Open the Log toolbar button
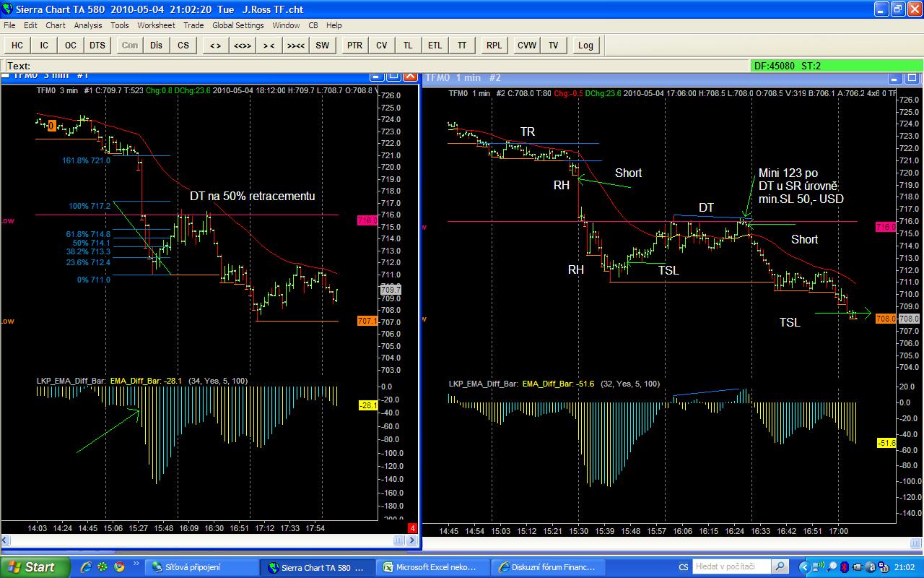Screen dimensions: 924x578 click(x=585, y=45)
